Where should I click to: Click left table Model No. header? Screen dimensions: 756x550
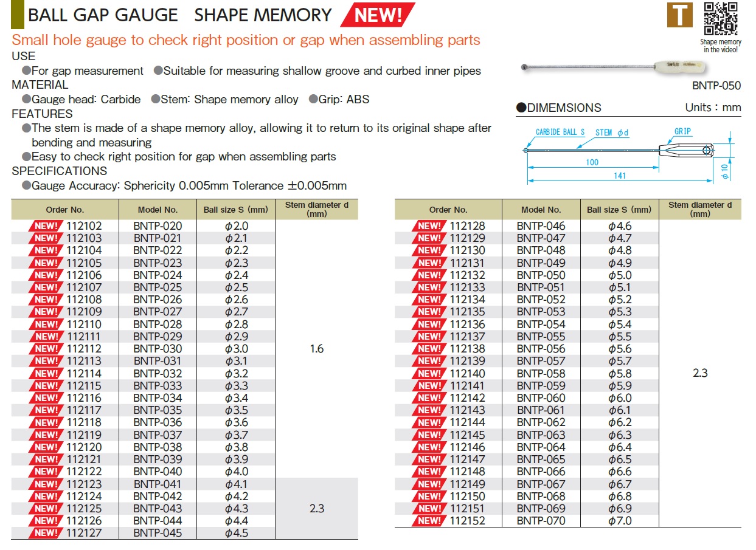[158, 210]
